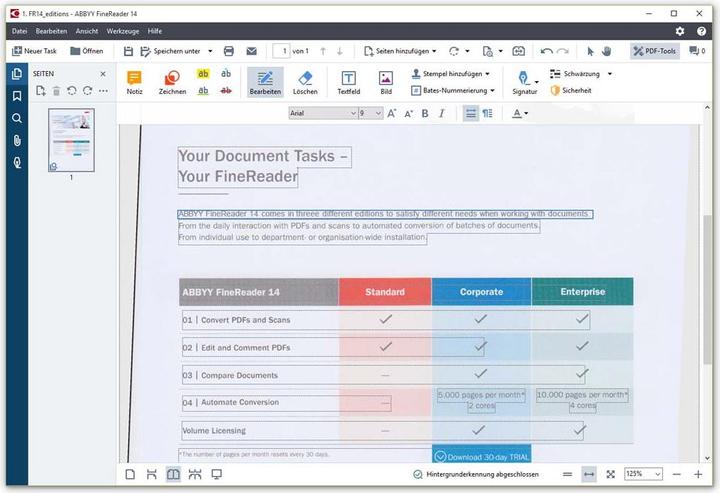Delete the page with trash icon
This screenshot has height=493, width=720.
click(56, 91)
